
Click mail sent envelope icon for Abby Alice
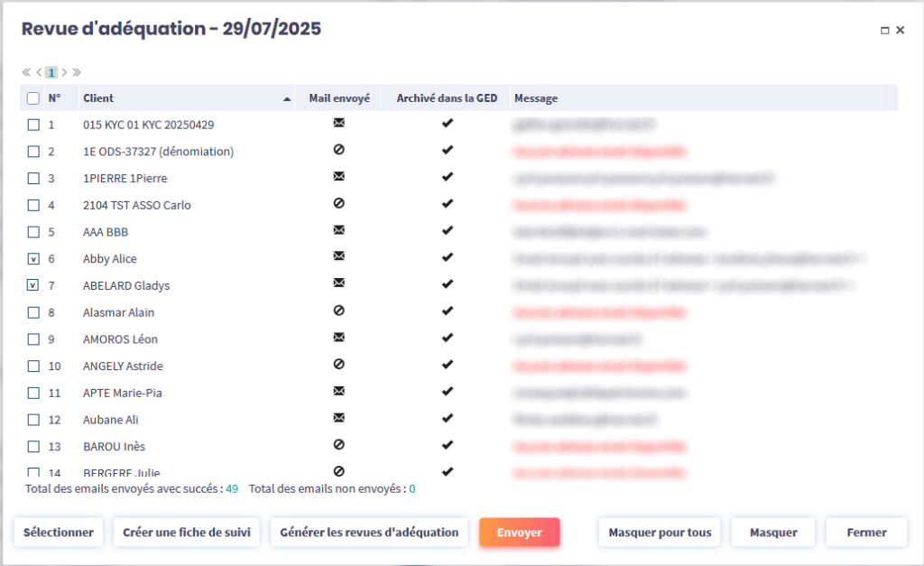(339, 257)
